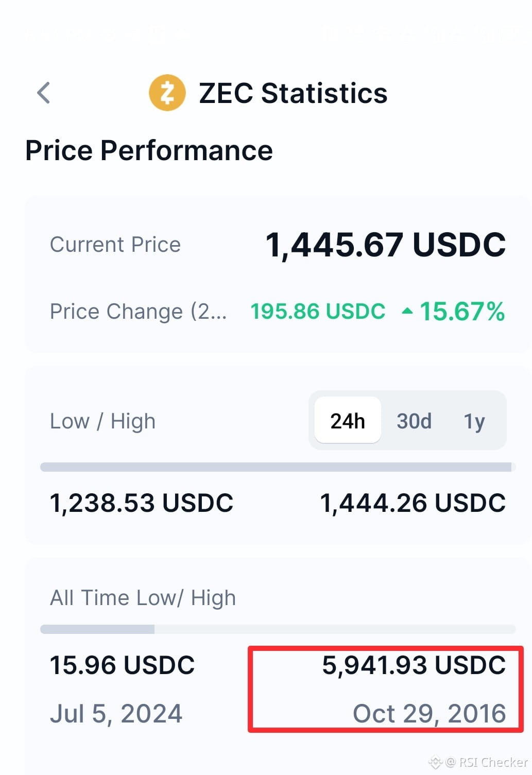532x775 pixels.
Task: Go back using the left chevron arrow
Action: tap(44, 93)
